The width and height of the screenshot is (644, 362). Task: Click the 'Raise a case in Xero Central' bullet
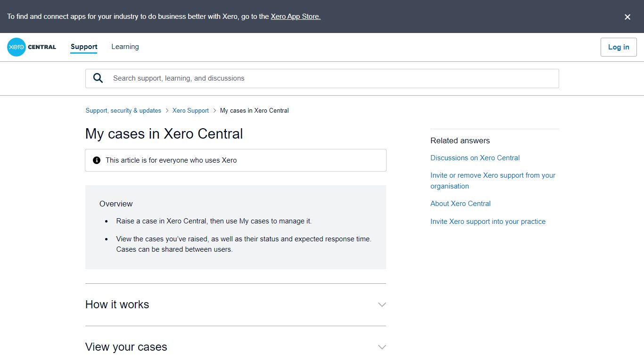coord(214,221)
